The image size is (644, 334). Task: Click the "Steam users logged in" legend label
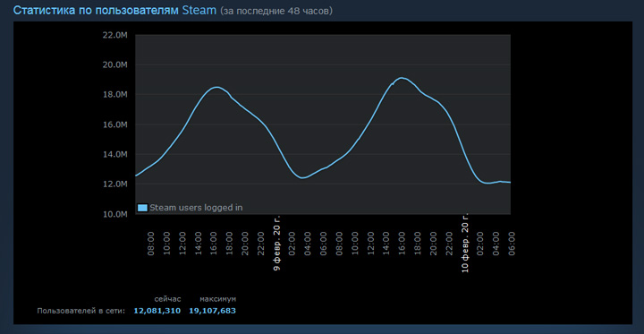point(196,208)
